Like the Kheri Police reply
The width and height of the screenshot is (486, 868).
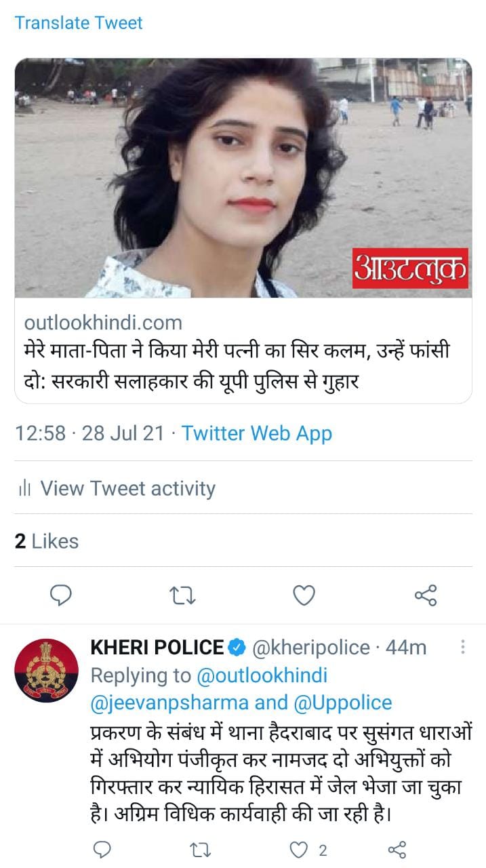pyautogui.click(x=298, y=850)
